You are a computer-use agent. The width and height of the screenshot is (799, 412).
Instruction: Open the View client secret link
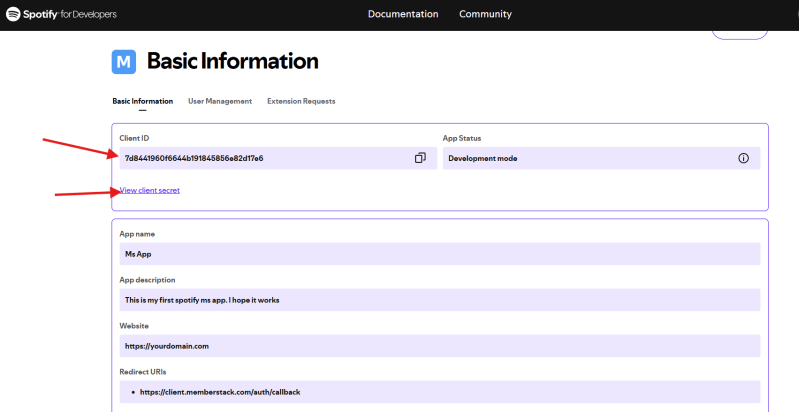[150, 190]
